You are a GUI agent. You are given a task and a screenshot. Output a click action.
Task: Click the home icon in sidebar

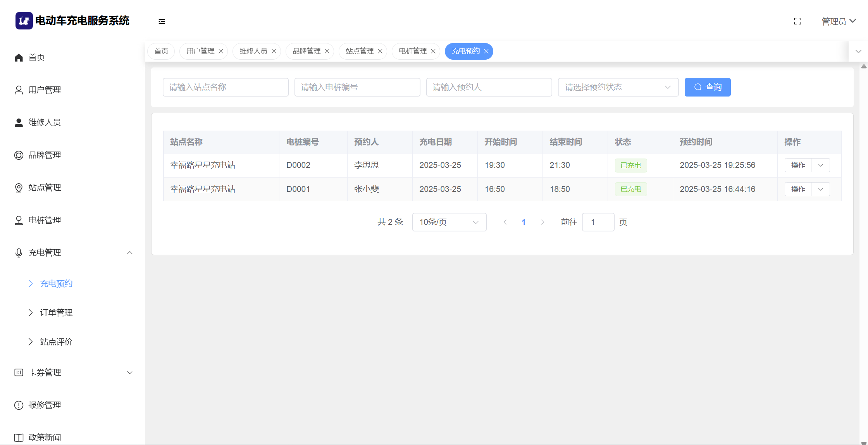(x=19, y=57)
